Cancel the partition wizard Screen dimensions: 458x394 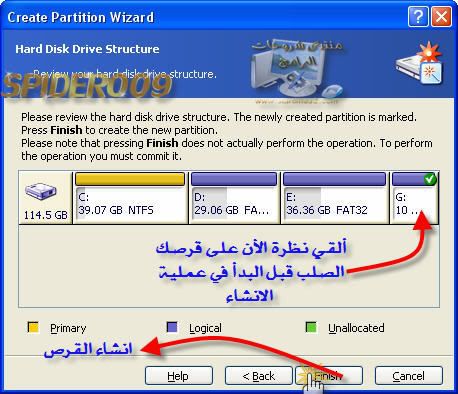409,376
